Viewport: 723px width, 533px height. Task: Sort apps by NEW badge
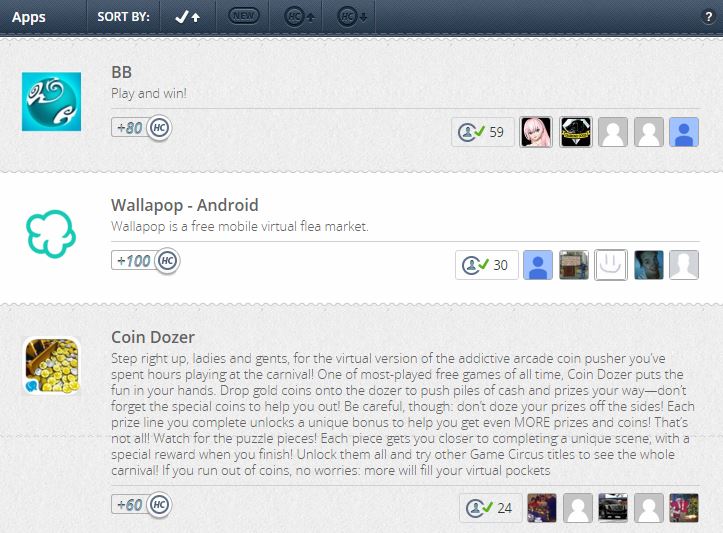pos(243,16)
